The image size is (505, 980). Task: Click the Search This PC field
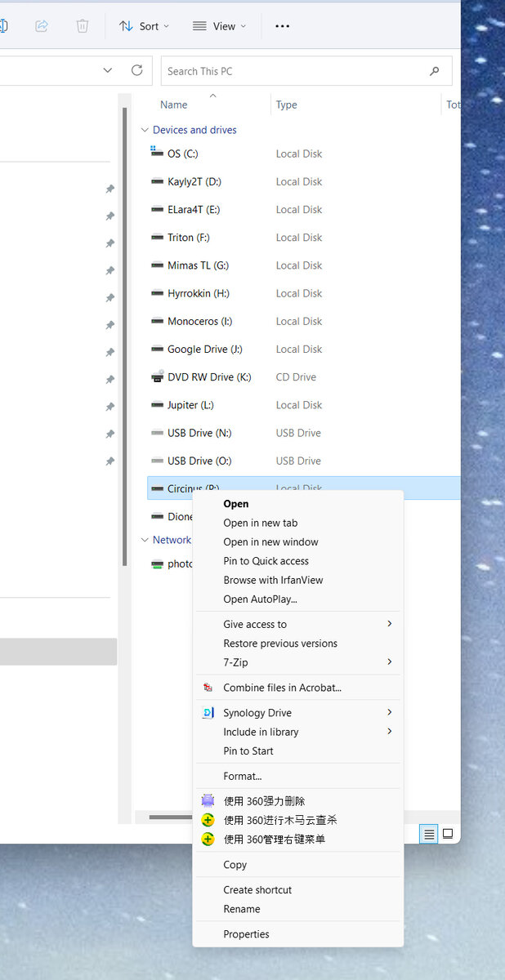coord(306,71)
